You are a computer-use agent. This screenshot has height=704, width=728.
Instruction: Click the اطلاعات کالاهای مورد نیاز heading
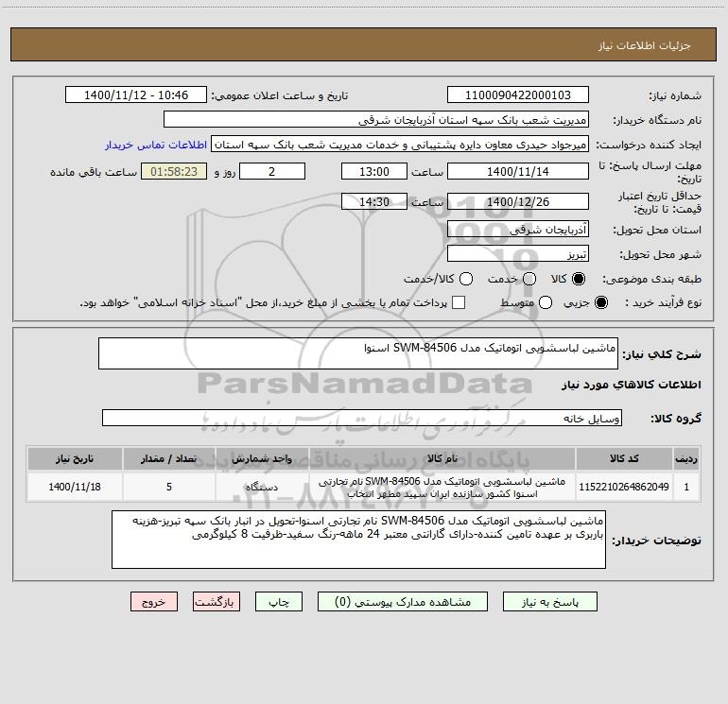pyautogui.click(x=632, y=385)
